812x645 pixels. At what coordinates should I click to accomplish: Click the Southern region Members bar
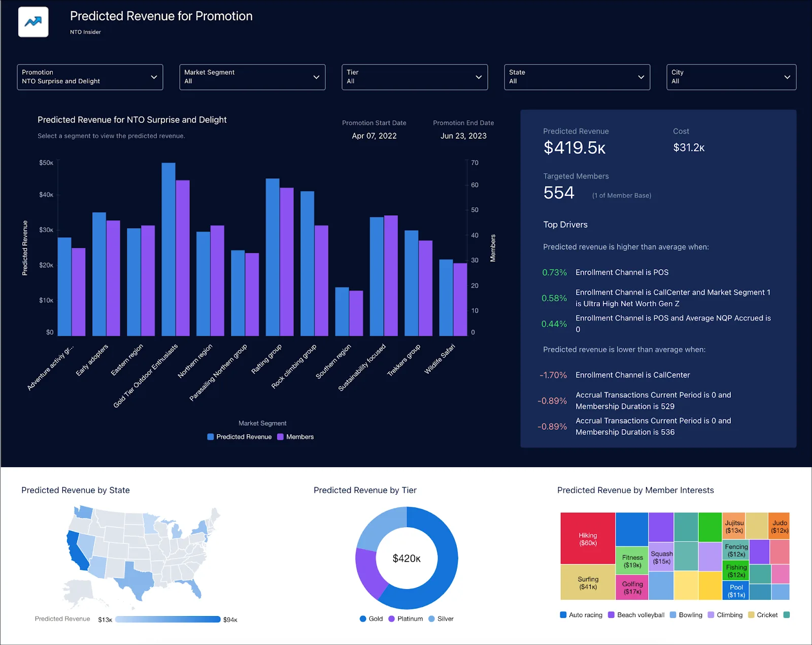click(356, 313)
